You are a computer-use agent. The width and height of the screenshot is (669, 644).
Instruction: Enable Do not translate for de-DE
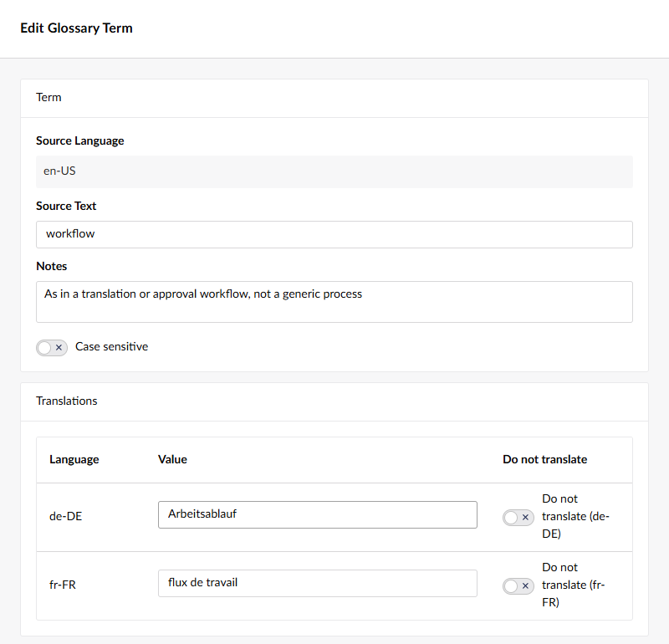(518, 517)
